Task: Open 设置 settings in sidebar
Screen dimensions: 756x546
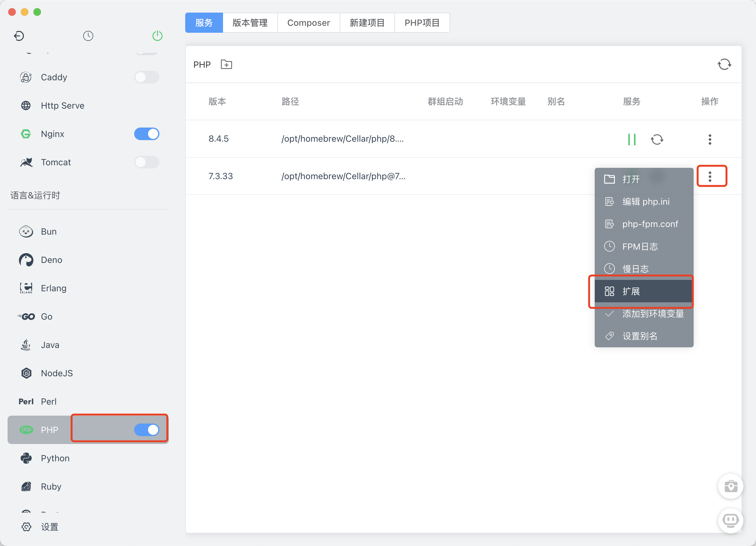Action: pos(49,527)
